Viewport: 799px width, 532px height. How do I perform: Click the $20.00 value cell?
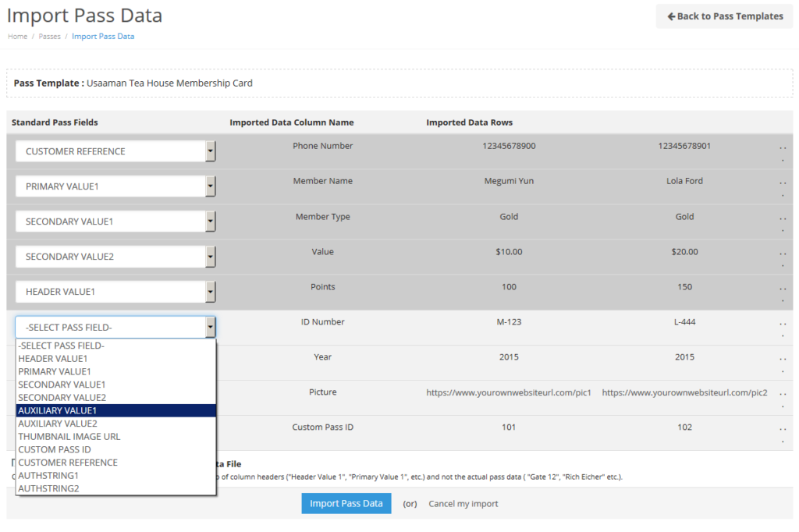click(684, 252)
